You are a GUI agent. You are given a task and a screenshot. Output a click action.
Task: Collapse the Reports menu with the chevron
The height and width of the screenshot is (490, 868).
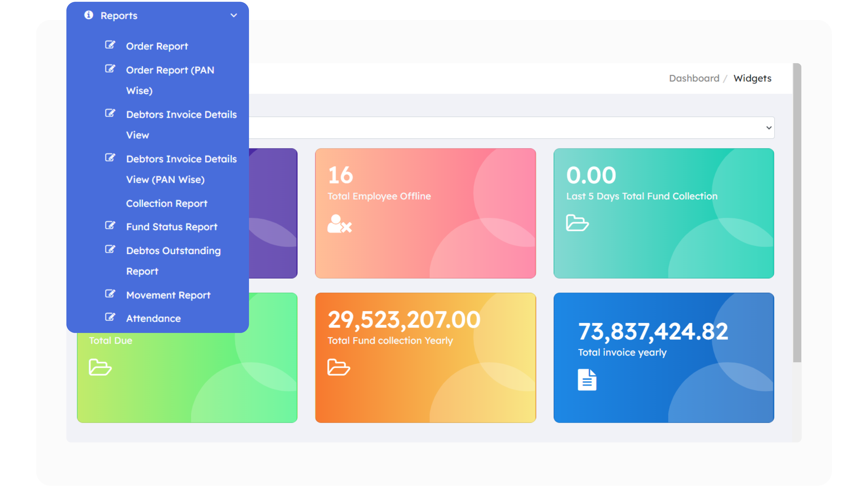234,15
